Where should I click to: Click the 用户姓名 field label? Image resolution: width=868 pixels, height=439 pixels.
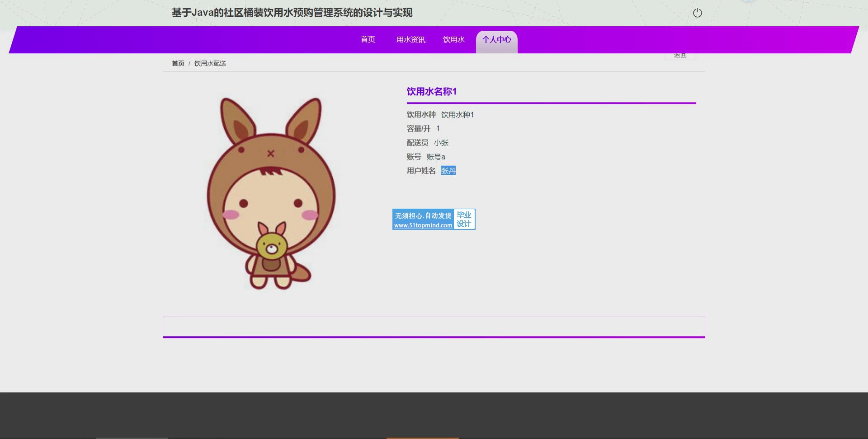tap(421, 171)
